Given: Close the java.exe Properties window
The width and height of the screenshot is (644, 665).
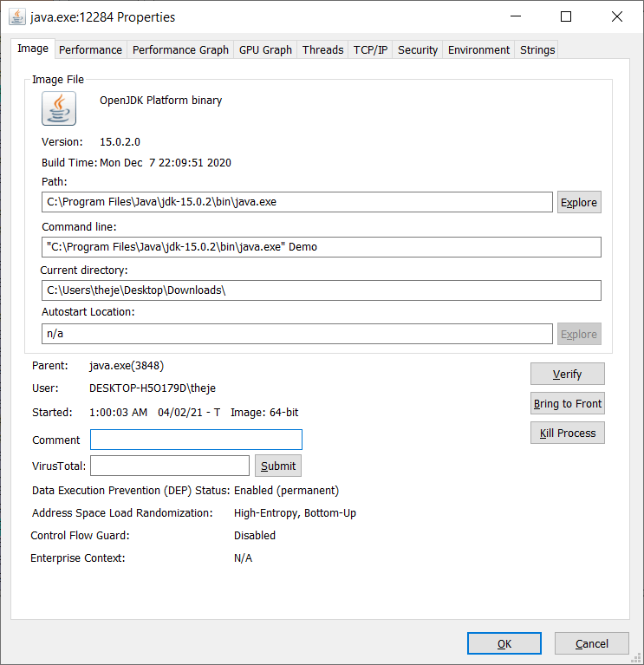Looking at the screenshot, I should point(617,16).
